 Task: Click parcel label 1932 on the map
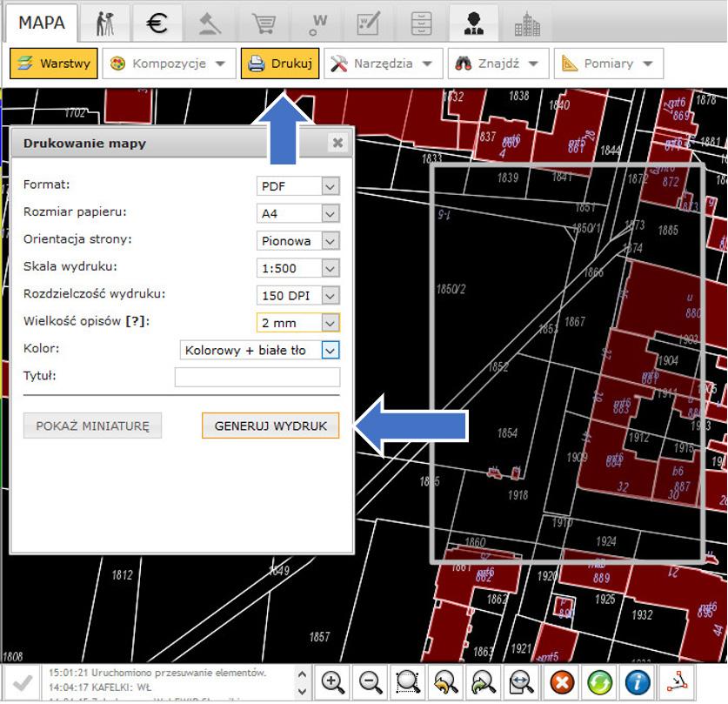[642, 615]
